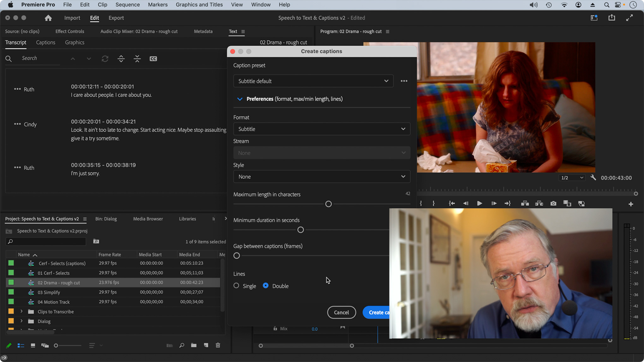Viewport: 644px width, 362px height.
Task: Open the Sequence menu
Action: [128, 5]
